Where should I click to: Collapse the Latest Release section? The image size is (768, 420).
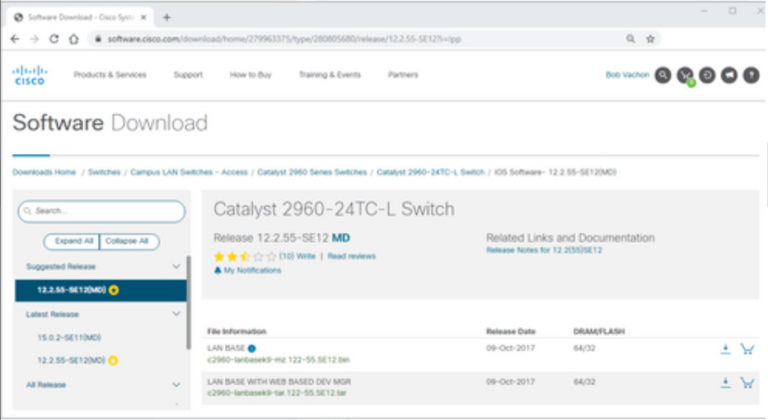pyautogui.click(x=177, y=314)
